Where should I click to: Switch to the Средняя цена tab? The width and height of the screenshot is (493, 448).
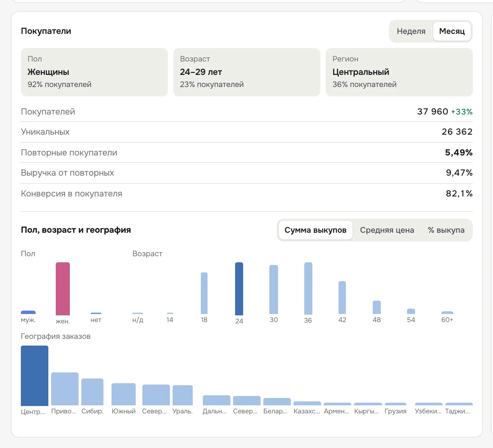(x=387, y=230)
